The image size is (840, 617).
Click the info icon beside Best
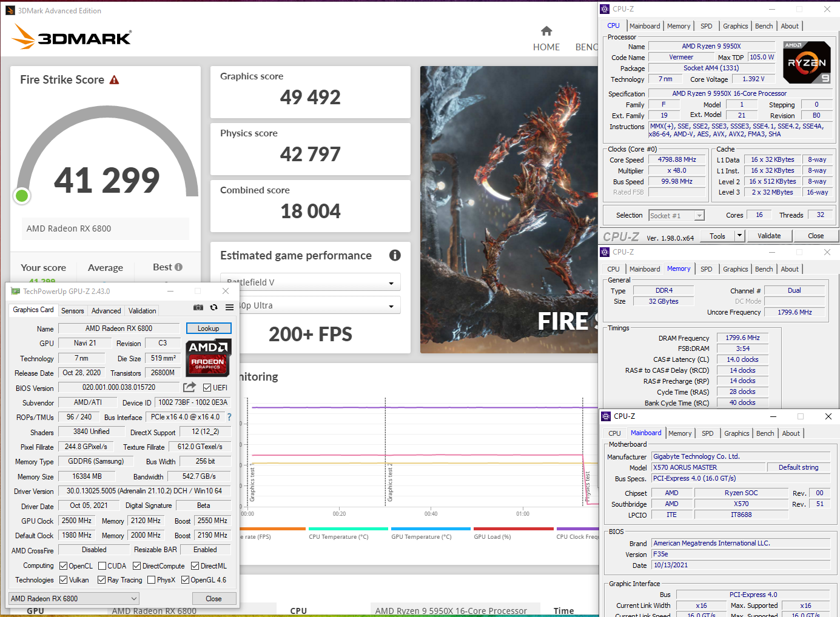click(x=178, y=267)
